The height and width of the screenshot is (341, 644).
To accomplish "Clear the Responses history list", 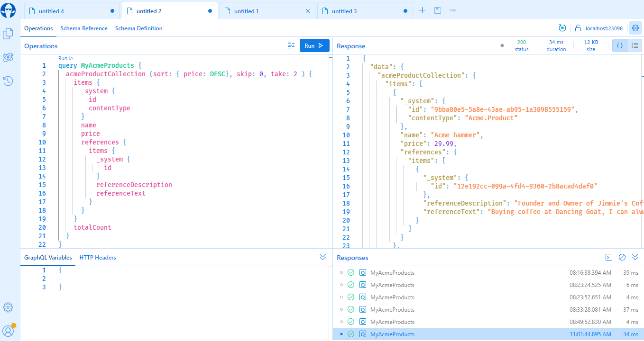I will [622, 257].
